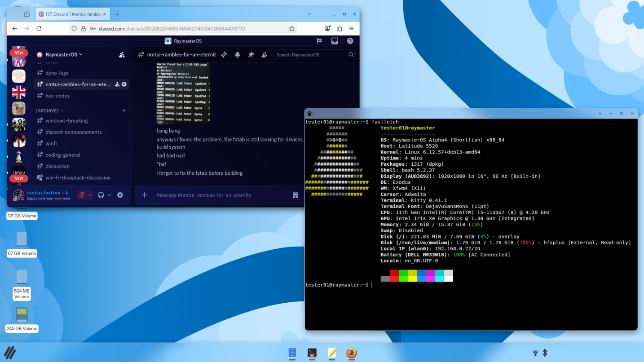Open the Discord flag icon in the title bar
This screenshot has width=644, height=362.
319,41
